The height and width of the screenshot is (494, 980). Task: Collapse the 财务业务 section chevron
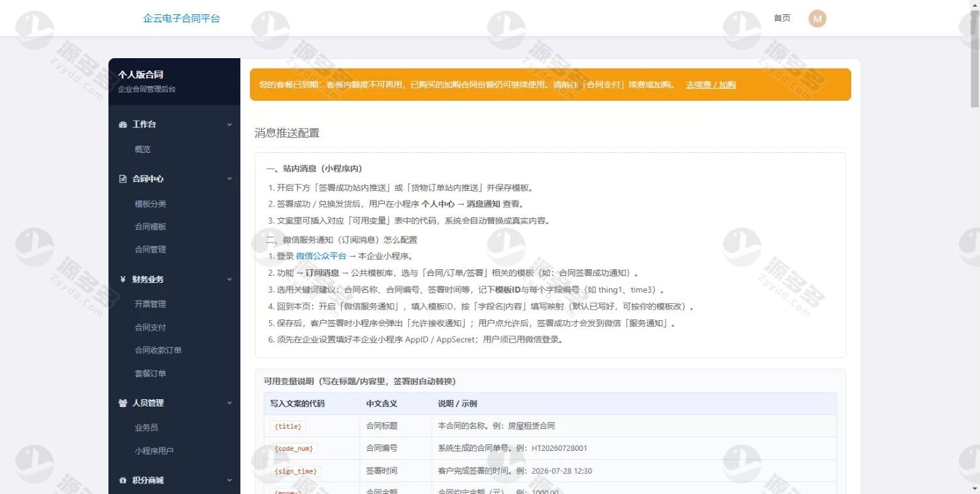pos(229,279)
